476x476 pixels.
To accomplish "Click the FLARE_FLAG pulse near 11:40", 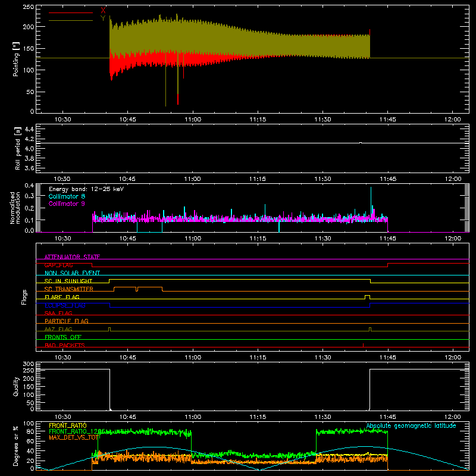I will (x=367, y=297).
